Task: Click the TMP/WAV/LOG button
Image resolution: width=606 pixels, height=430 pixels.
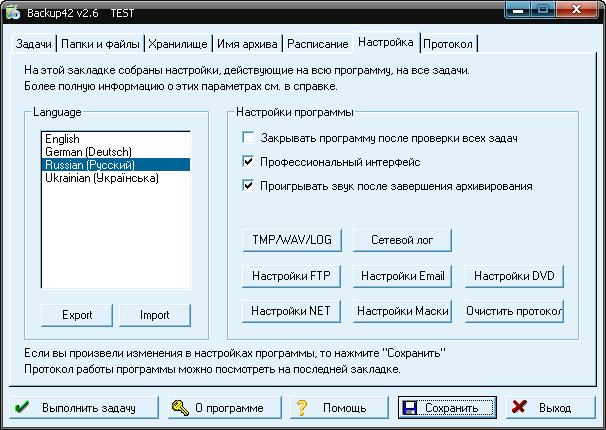Action: [293, 240]
